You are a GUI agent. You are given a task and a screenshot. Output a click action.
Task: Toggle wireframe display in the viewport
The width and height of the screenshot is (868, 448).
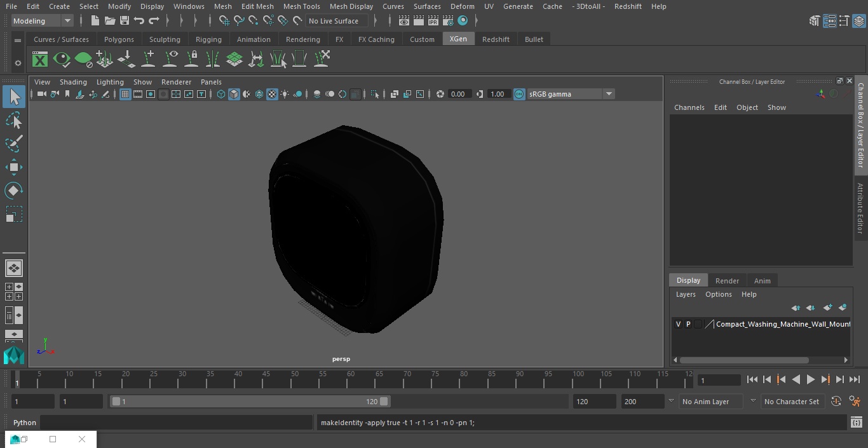[x=221, y=94]
